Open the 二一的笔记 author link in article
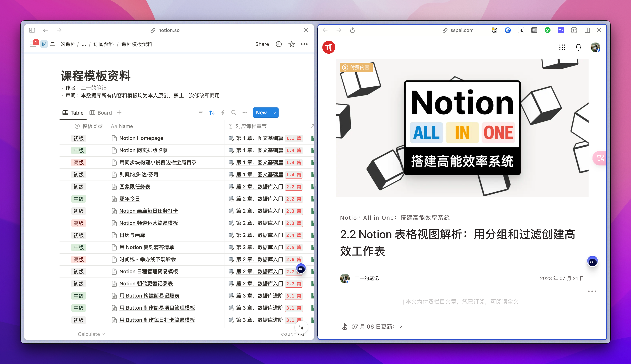631x364 pixels. (x=367, y=278)
